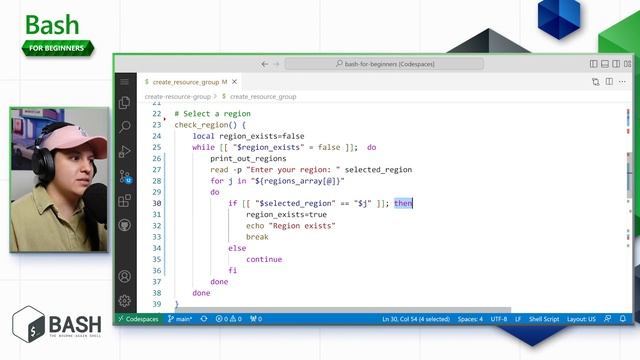Click the 'break' statement on line 33
Viewport: 640px width, 360px height.
pyautogui.click(x=257, y=237)
